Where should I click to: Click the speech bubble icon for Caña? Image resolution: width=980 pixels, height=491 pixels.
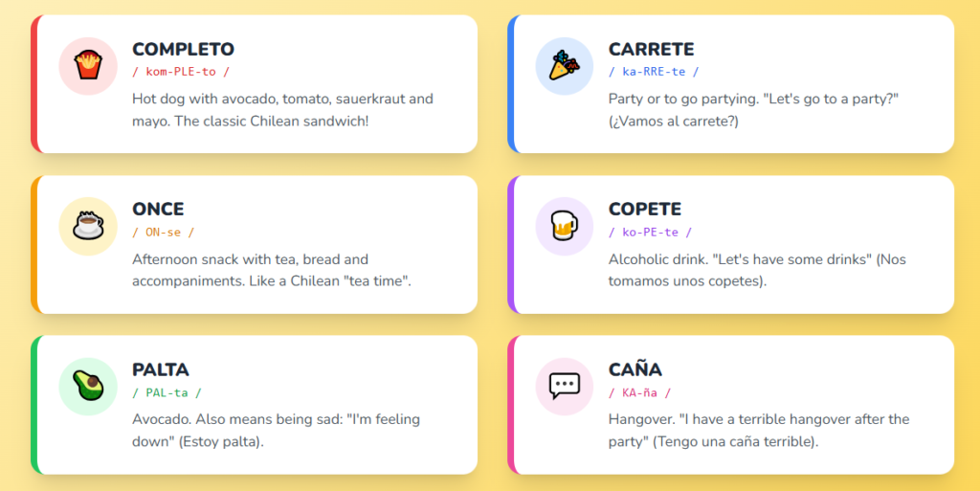[x=565, y=386]
